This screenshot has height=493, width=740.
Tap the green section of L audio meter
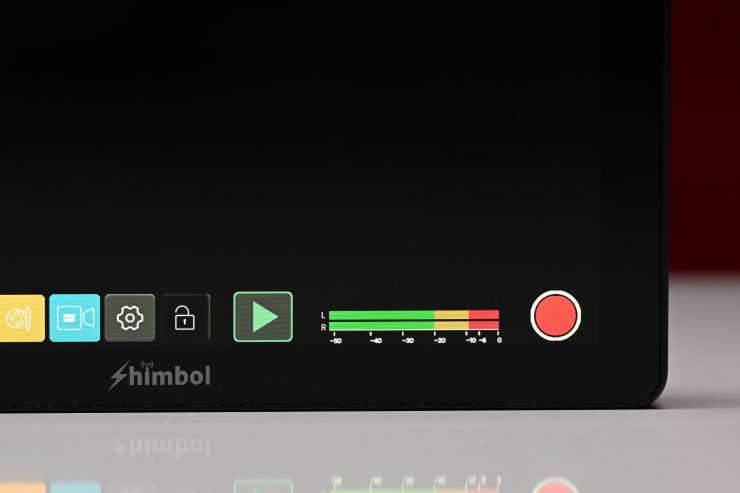[x=381, y=315]
